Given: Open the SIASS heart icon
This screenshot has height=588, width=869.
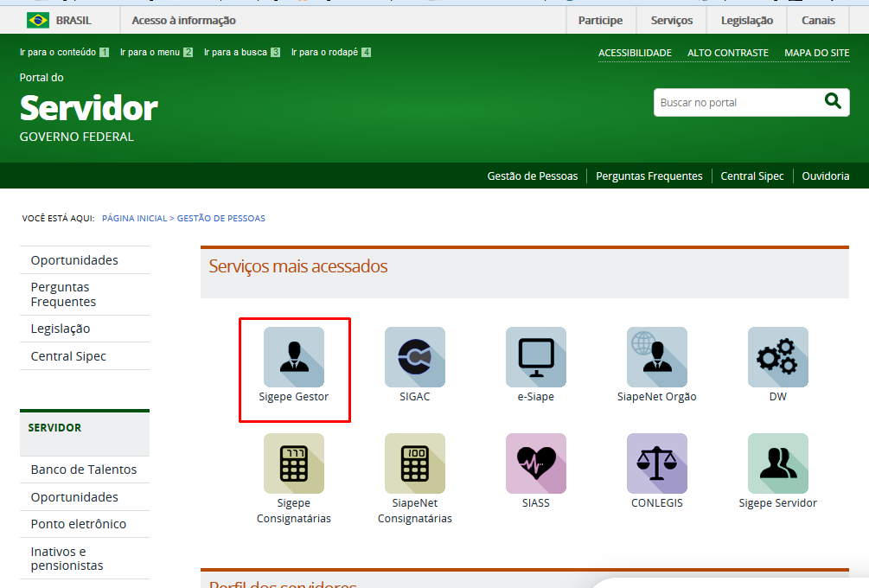Looking at the screenshot, I should click(536, 463).
